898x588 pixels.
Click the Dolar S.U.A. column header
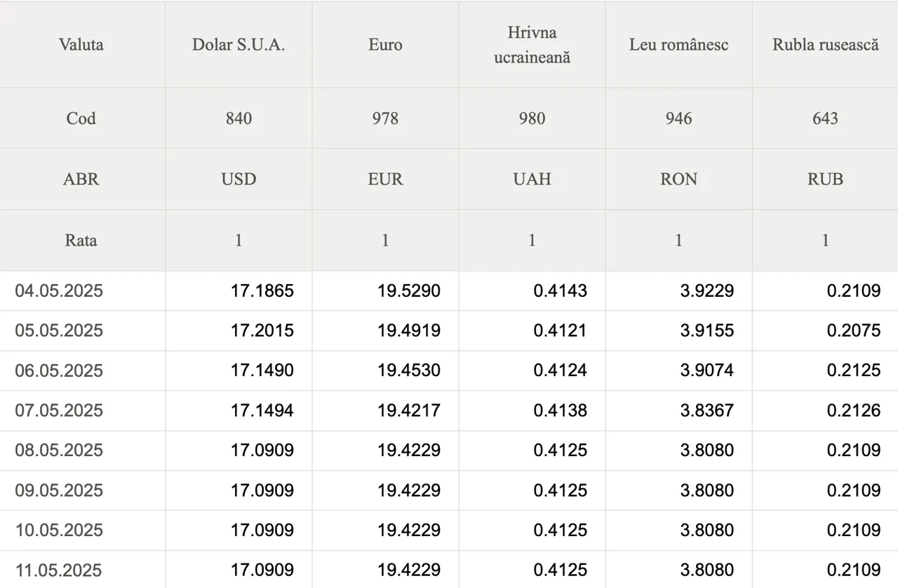click(239, 45)
